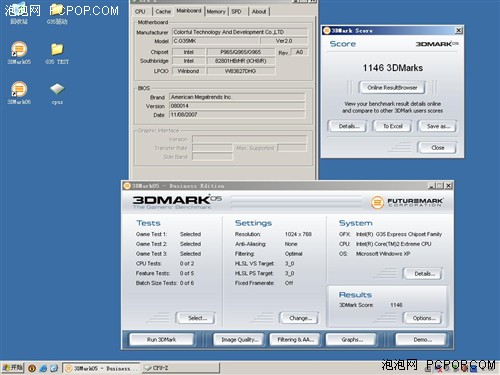Image resolution: width=500 pixels, height=375 pixels.
Task: Select the Mainboard tab in CPU-Z
Action: [189, 11]
